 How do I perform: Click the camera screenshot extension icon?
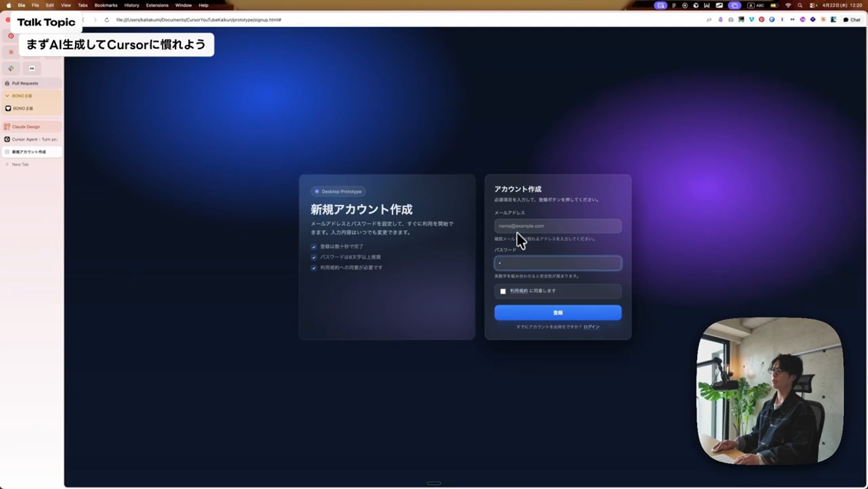tap(731, 20)
